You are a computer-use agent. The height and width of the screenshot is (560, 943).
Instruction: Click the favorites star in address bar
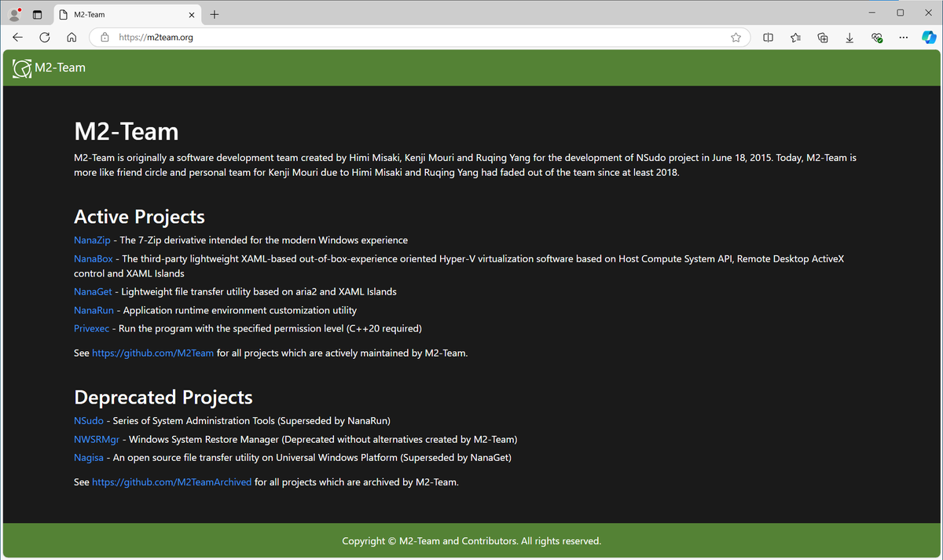coord(736,37)
